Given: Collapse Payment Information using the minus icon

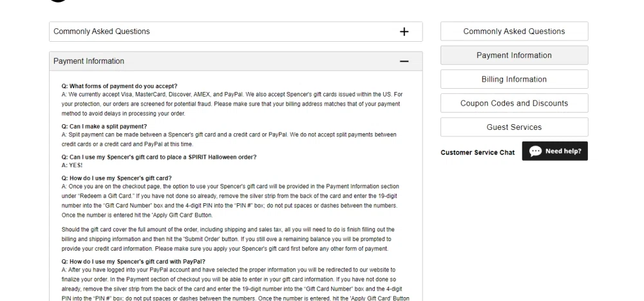Looking at the screenshot, I should pyautogui.click(x=404, y=61).
